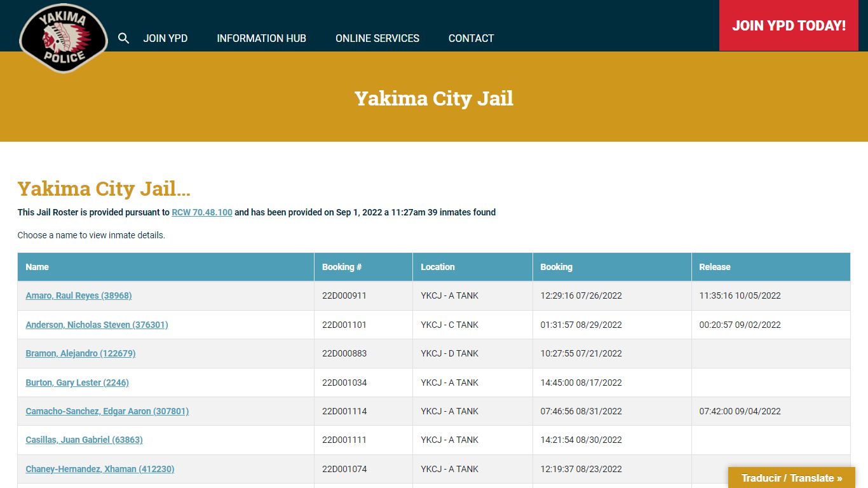Click booking time 12:19:37 08/23/2022

(x=581, y=469)
